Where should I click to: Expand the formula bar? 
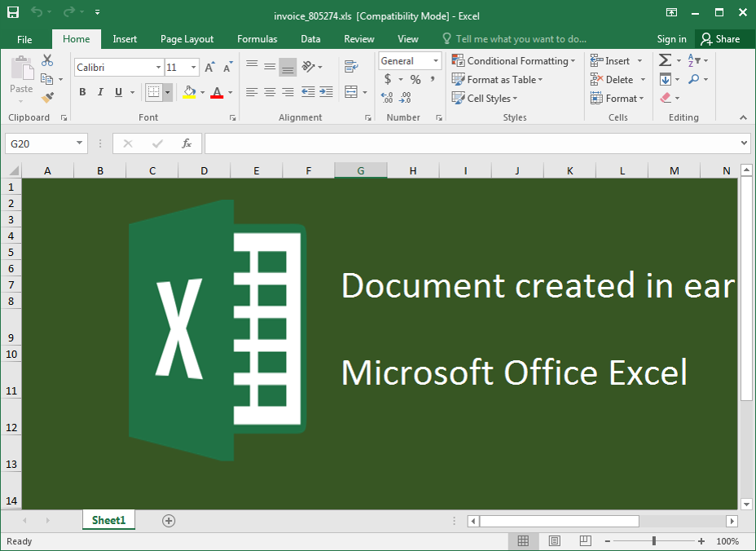[744, 143]
